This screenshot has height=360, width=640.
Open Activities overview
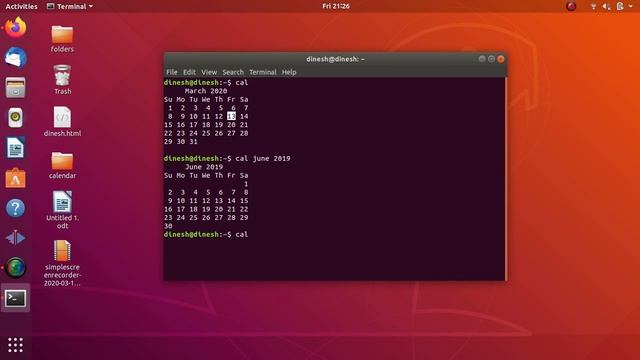point(21,6)
